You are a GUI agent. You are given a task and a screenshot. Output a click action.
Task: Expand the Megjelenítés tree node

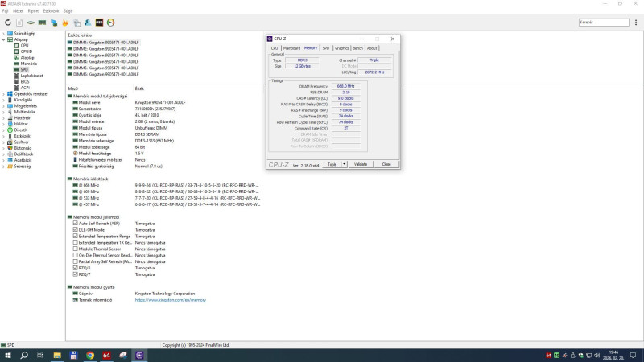point(4,106)
